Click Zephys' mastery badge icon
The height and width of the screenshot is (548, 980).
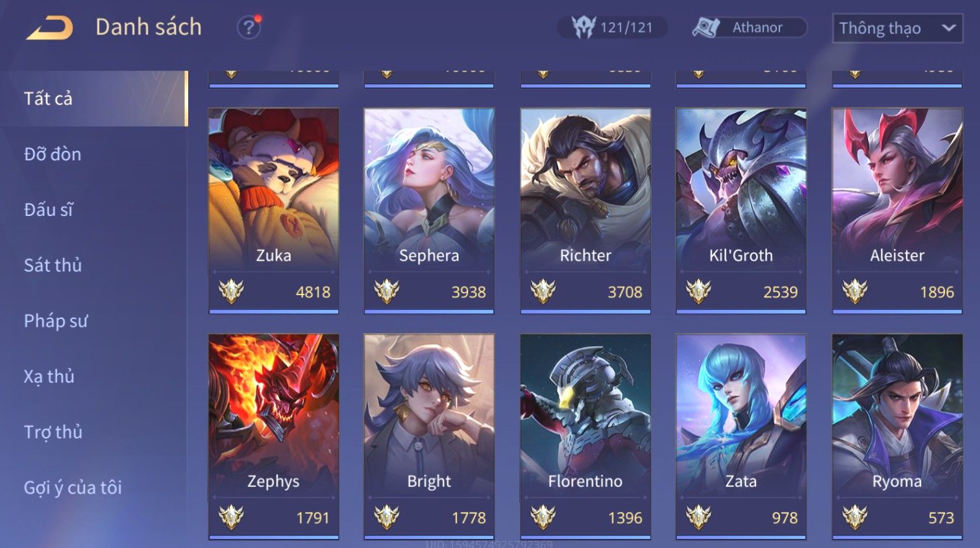tap(231, 518)
